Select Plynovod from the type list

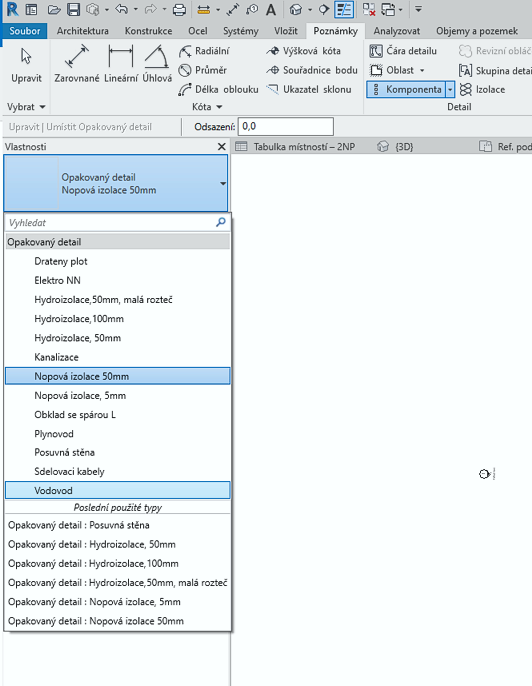pos(117,434)
